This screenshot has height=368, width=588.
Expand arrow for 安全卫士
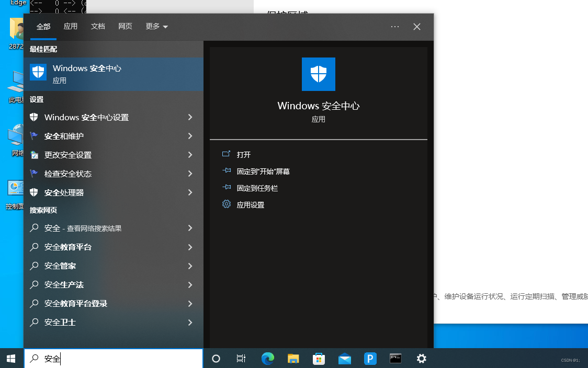190,323
